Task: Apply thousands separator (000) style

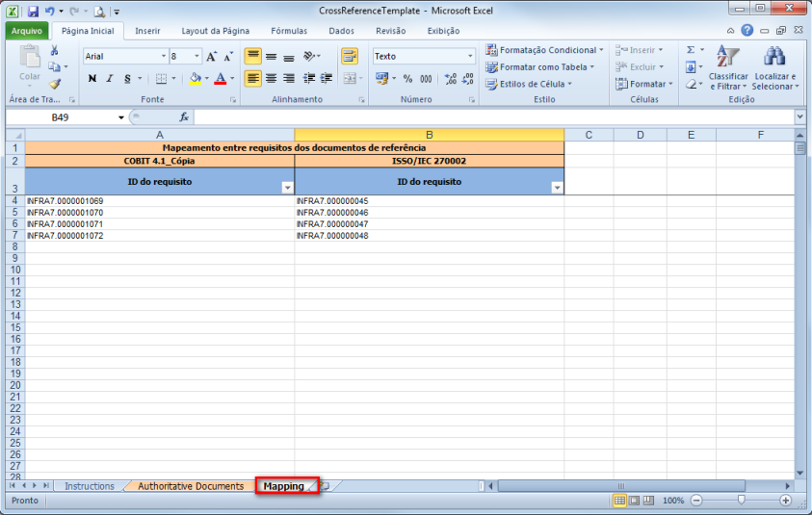Action: (426, 79)
